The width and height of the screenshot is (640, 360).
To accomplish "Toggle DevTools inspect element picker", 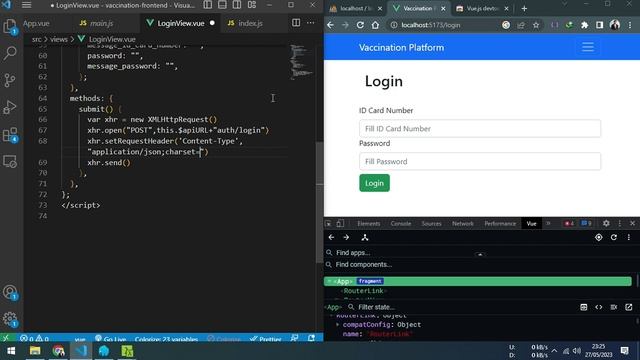I will coord(328,223).
